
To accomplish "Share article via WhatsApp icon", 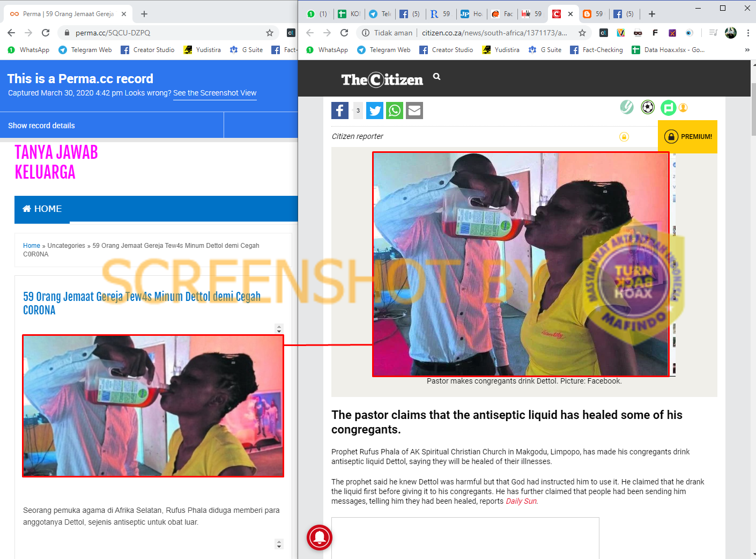I will point(395,111).
